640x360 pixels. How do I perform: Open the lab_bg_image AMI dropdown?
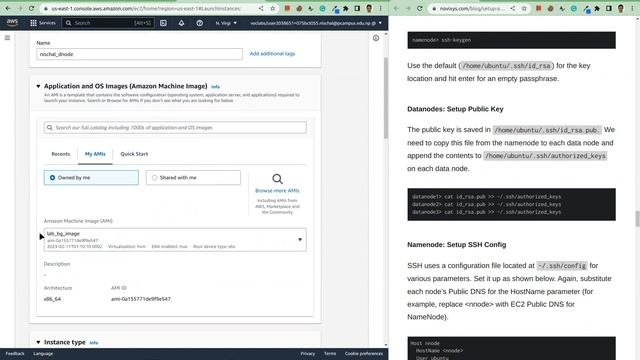click(175, 240)
